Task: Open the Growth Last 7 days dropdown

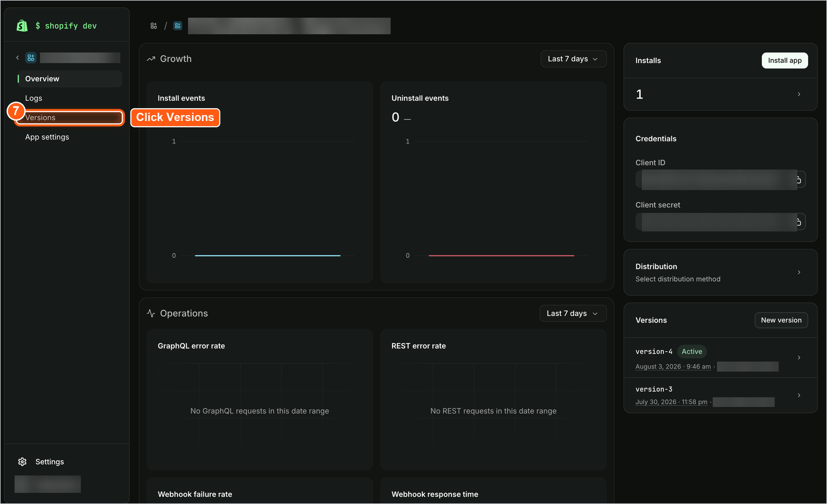Action: [x=574, y=59]
